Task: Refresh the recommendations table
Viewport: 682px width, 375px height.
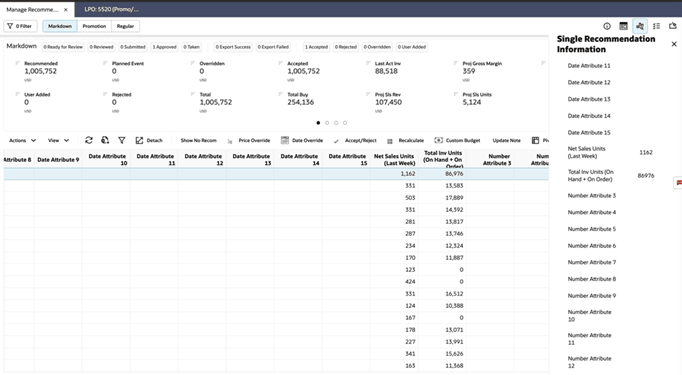Action: click(x=89, y=140)
